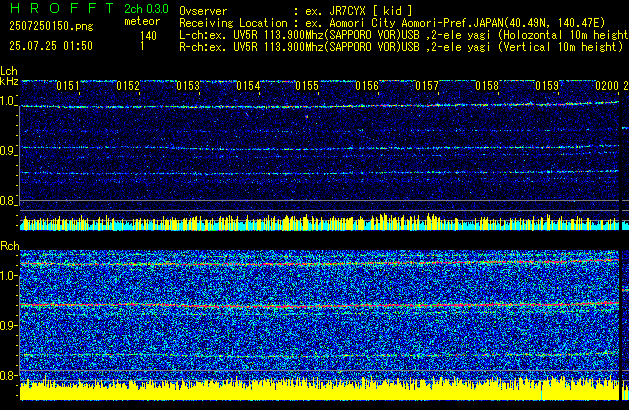Click the Rch 1.0 kHz axis label

[x=7, y=276]
